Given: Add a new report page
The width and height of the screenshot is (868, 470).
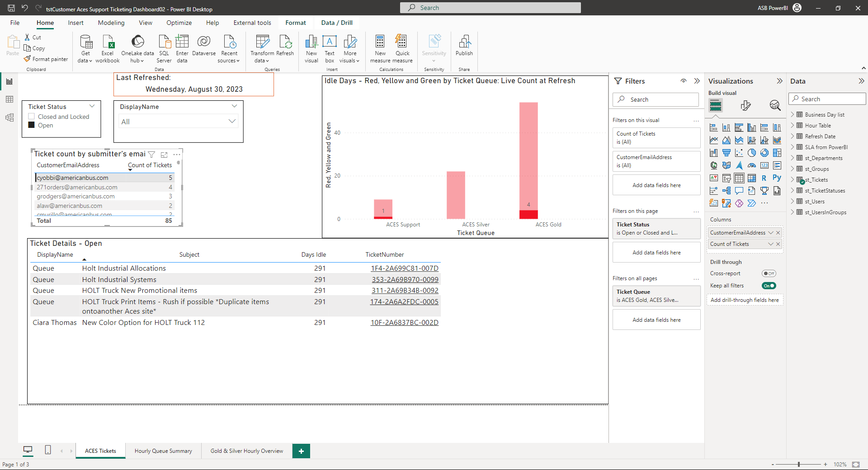Looking at the screenshot, I should point(301,451).
